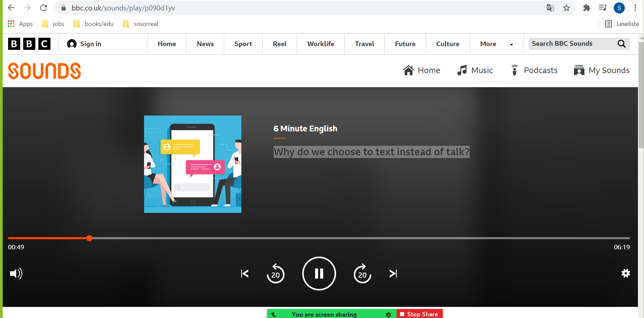Viewport: 644px width, 318px height.
Task: Open the Future nav item
Action: [x=405, y=44]
